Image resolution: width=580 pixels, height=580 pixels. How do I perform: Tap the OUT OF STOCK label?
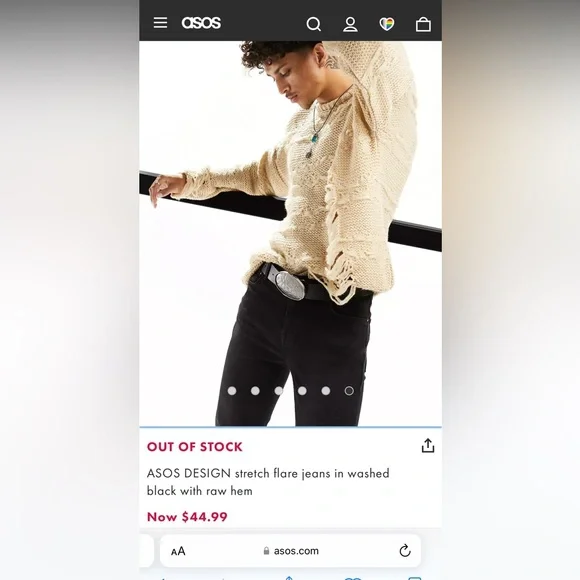coord(195,447)
